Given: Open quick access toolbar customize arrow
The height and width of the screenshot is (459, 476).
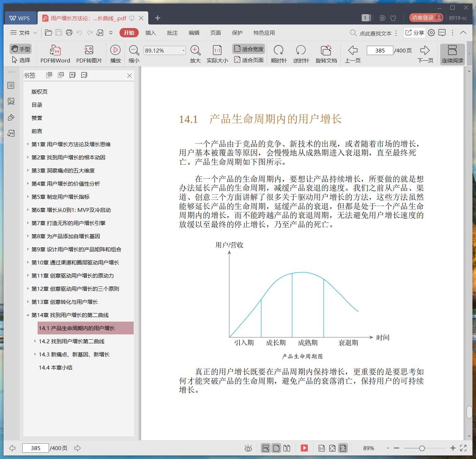Looking at the screenshot, I should point(111,33).
